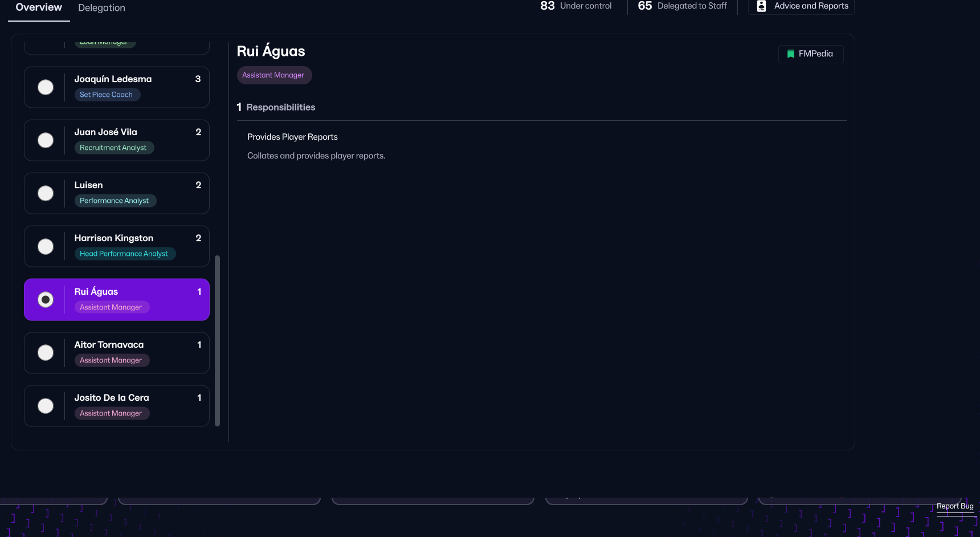
Task: Click the Harrison Kingston name
Action: click(113, 238)
